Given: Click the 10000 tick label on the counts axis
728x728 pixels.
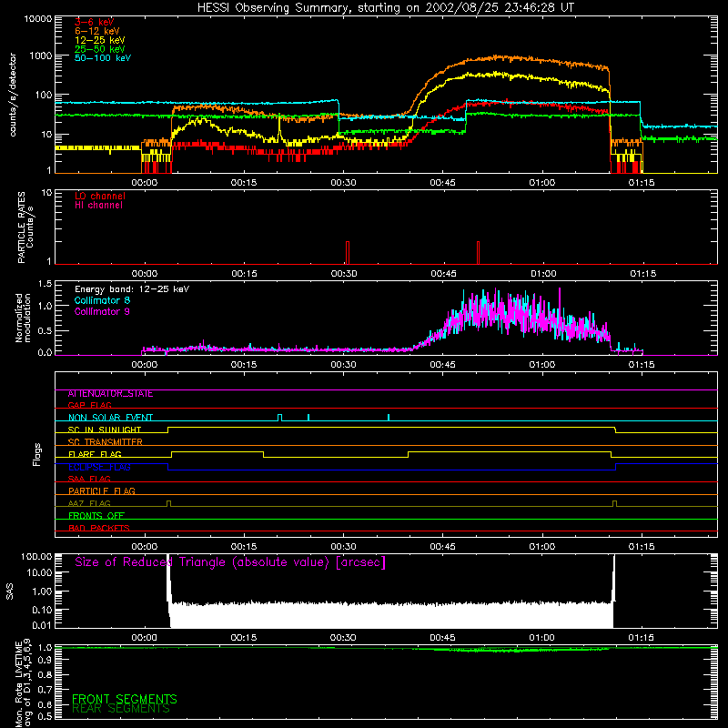Looking at the screenshot, I should 38,19.
